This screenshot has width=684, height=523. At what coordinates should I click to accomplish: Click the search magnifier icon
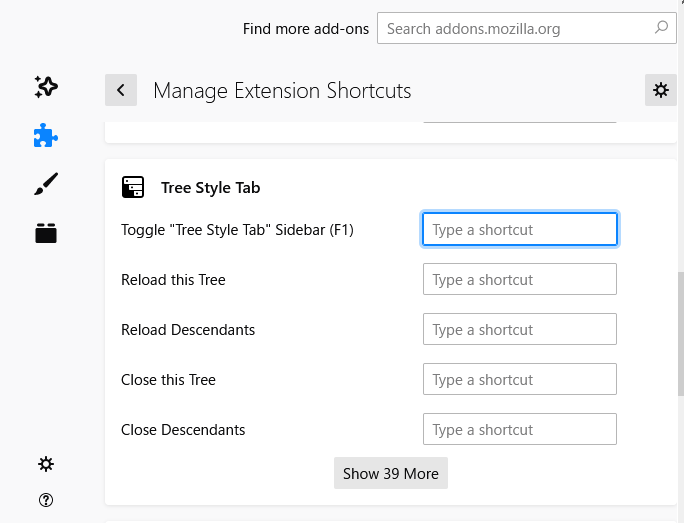661,27
